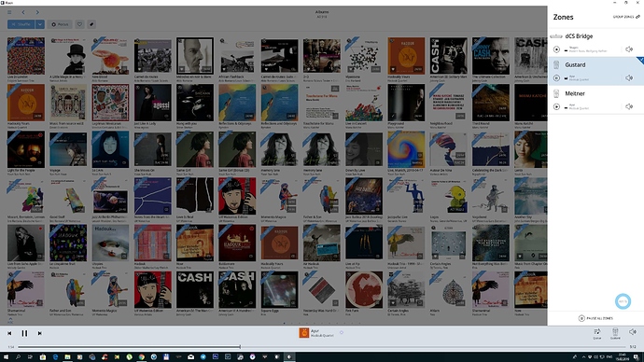Open the hamburger navigation menu
Screen dimensions: 644x362
tap(9, 12)
